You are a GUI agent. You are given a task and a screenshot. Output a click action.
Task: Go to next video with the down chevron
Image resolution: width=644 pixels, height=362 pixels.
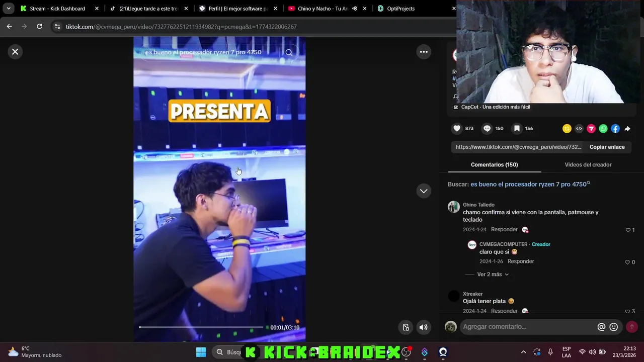(424, 191)
